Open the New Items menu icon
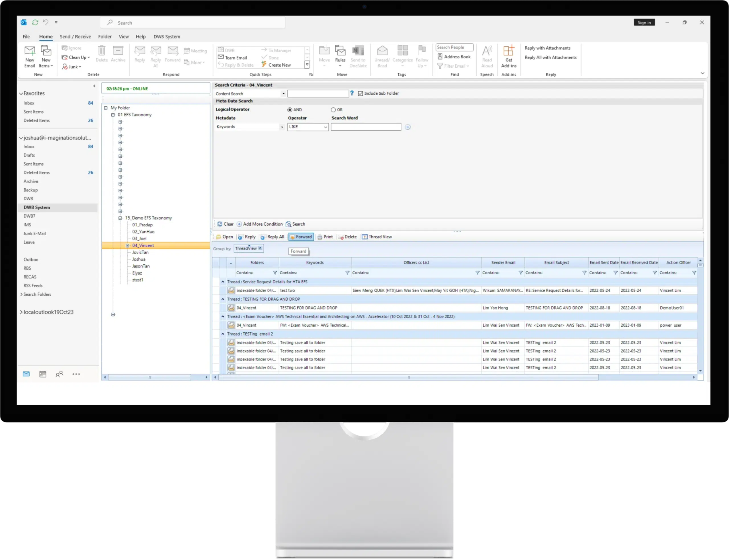Image resolution: width=729 pixels, height=560 pixels. [46, 51]
